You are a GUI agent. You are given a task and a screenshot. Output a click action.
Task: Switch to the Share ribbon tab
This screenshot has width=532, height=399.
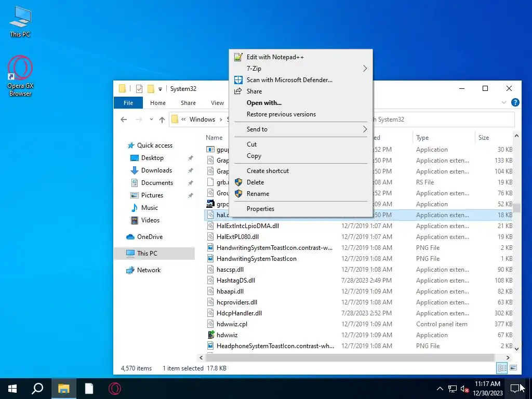coord(188,103)
